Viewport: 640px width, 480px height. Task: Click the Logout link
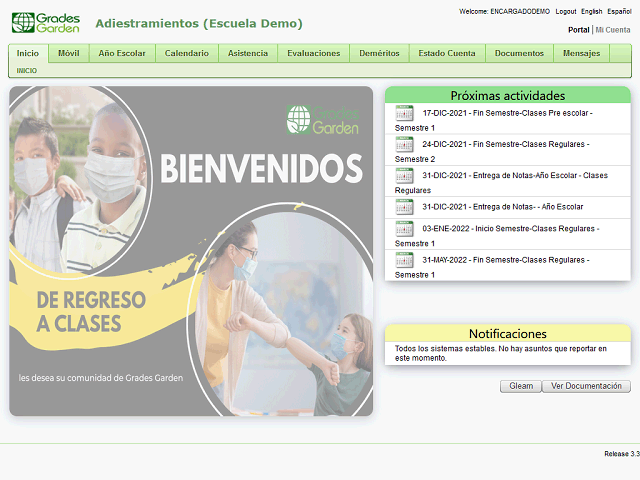tap(565, 11)
